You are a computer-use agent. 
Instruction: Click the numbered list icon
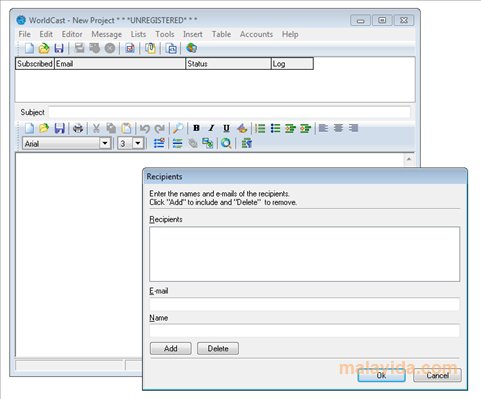click(x=260, y=128)
